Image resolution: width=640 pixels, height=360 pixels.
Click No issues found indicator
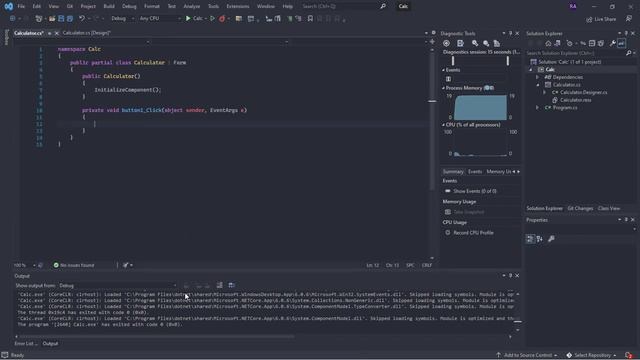pyautogui.click(x=74, y=265)
